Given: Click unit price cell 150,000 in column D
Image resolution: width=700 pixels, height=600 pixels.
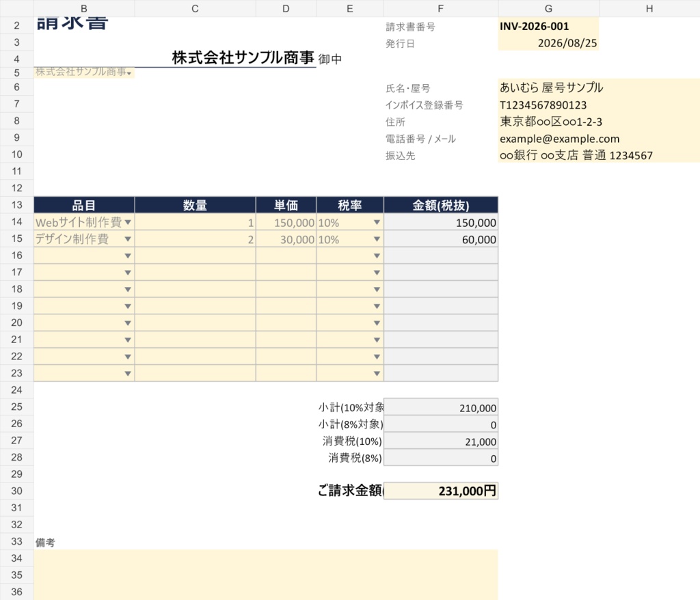Looking at the screenshot, I should coord(286,222).
